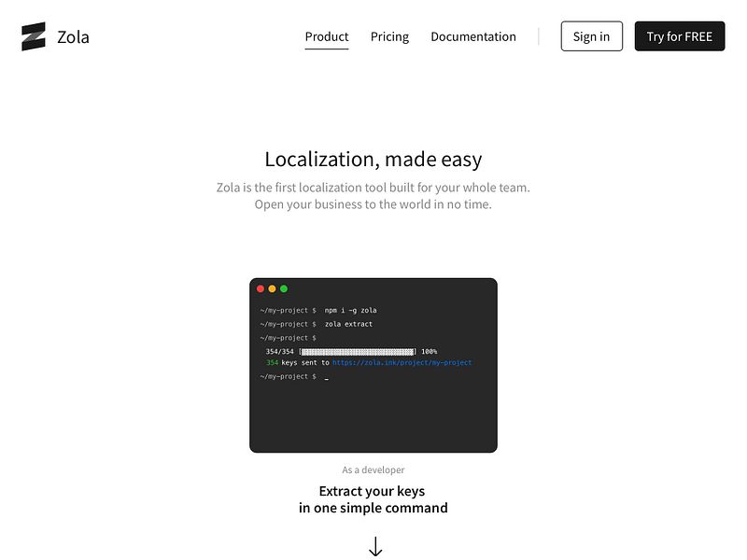Open the Product menu item
This screenshot has height=560, width=747.
327,36
